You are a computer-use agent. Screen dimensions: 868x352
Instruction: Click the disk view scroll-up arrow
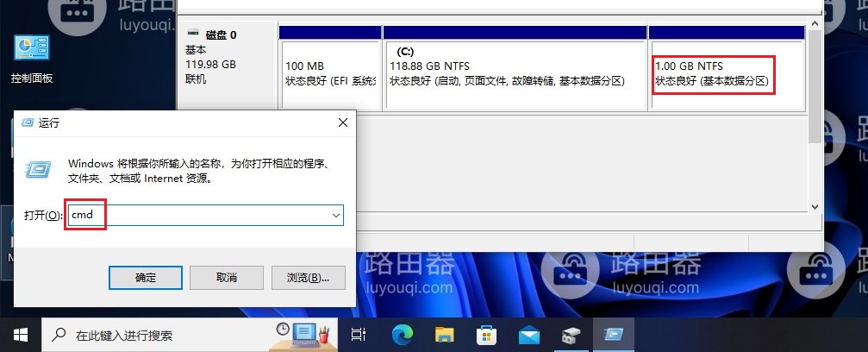(815, 23)
